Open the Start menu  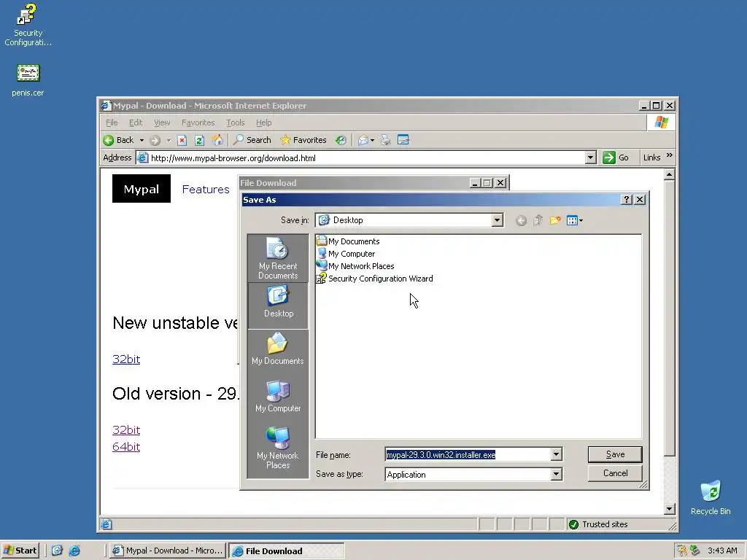[20, 551]
